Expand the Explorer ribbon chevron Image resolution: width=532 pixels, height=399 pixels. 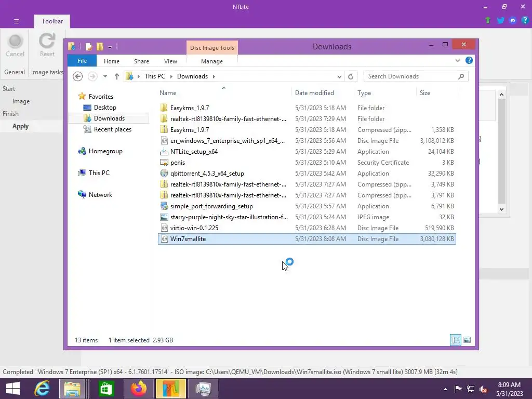(x=457, y=60)
